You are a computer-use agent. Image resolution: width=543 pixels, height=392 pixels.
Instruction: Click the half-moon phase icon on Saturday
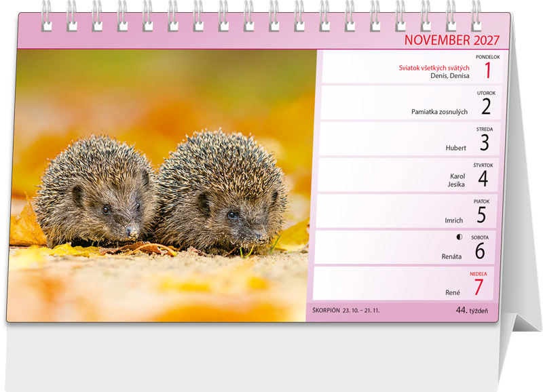pos(460,237)
